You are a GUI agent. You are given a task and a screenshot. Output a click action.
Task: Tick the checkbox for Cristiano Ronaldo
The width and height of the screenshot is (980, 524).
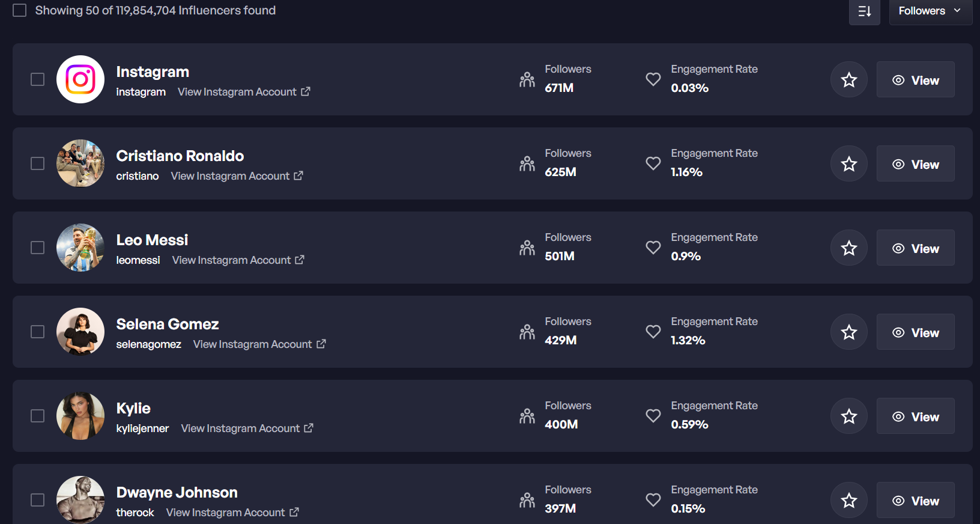[37, 163]
